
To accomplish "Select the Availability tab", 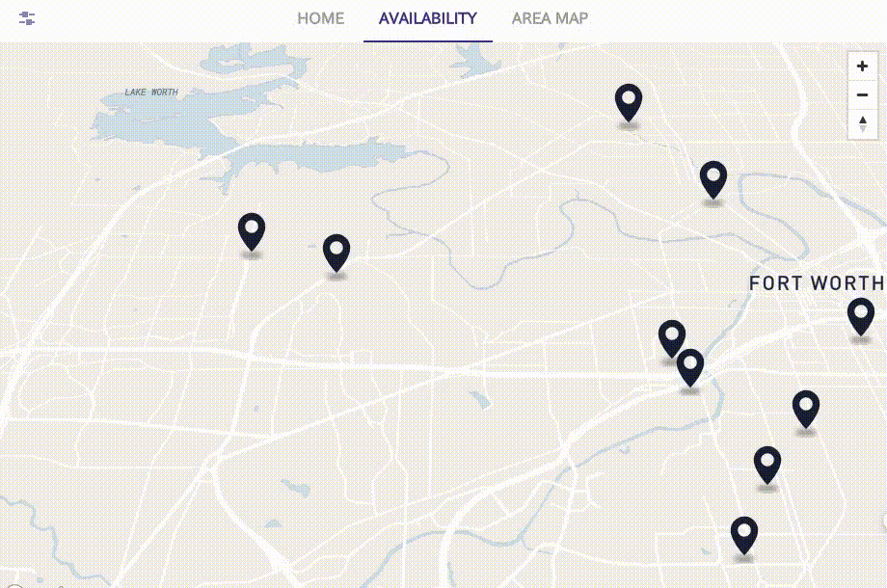I will tap(427, 19).
